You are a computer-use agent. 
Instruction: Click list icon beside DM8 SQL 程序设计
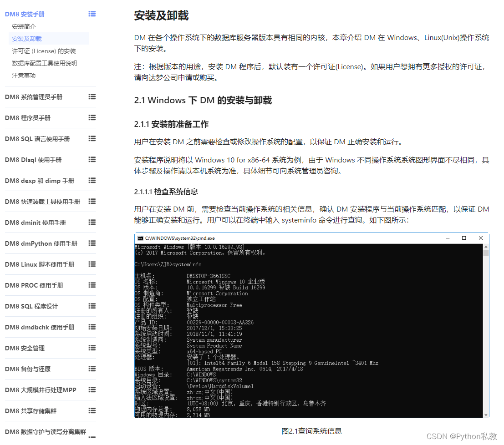[92, 306]
